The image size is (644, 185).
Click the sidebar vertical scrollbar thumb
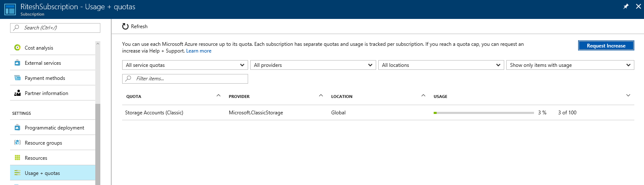(97, 144)
